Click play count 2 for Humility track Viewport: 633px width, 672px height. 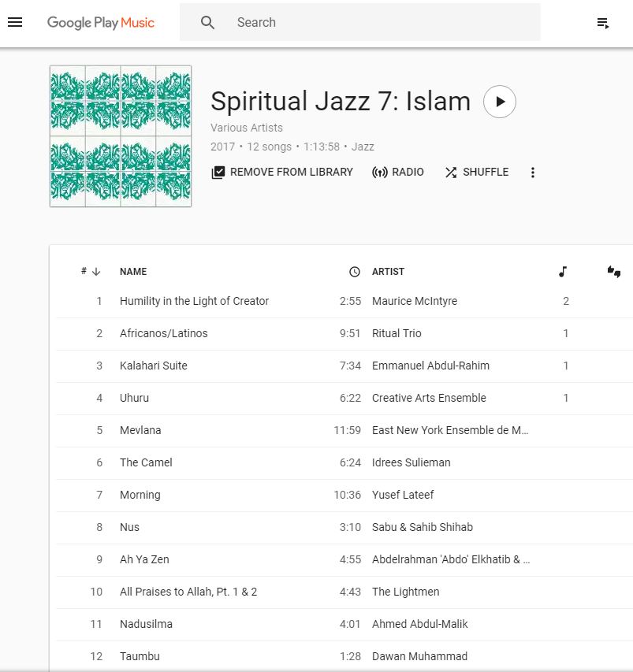tap(566, 301)
